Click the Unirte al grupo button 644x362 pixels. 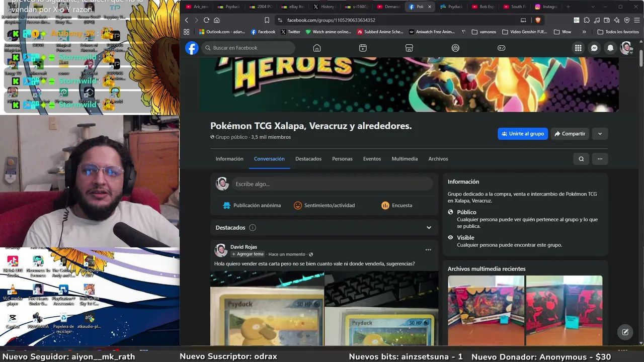pos(523,134)
